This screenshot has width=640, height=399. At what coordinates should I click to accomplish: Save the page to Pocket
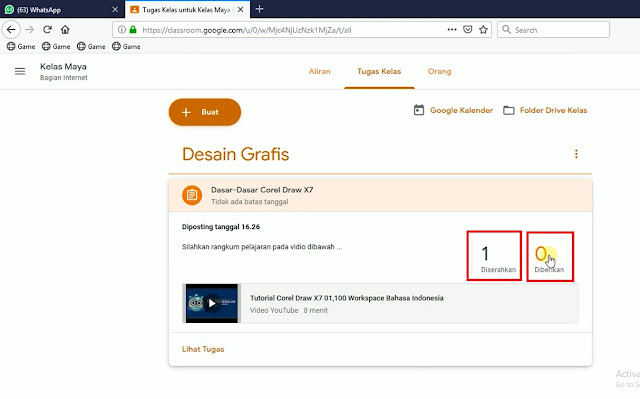point(468,29)
